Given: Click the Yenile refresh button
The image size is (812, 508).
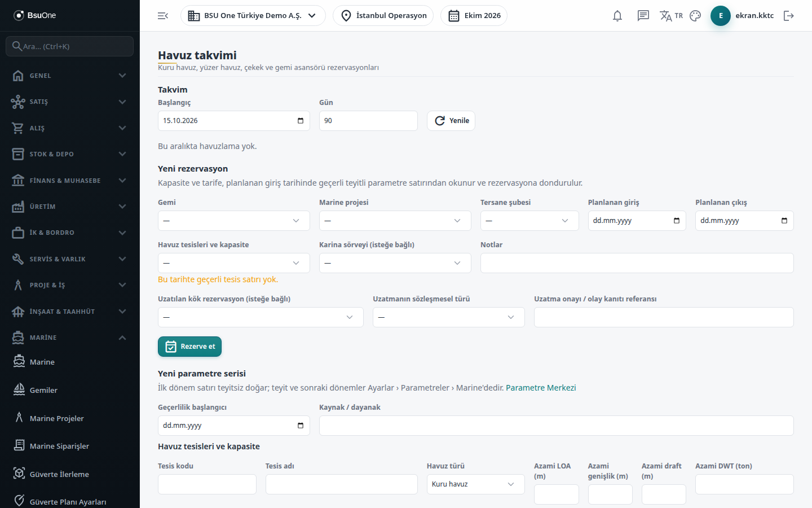Looking at the screenshot, I should click(451, 121).
